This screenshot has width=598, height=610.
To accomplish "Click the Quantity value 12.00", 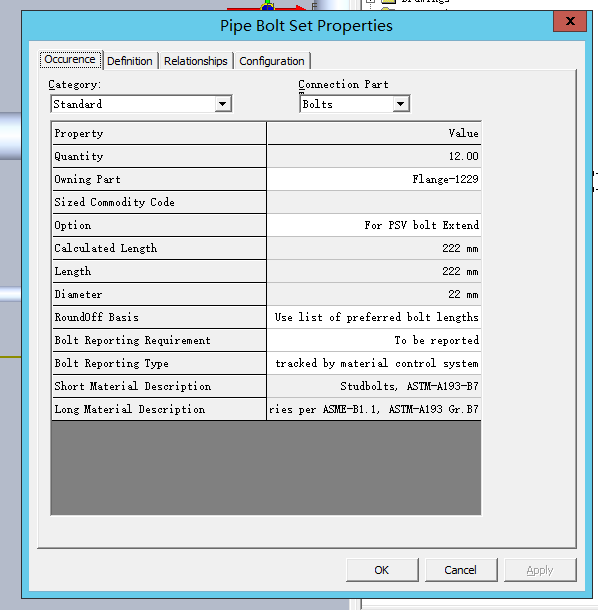I will [374, 156].
